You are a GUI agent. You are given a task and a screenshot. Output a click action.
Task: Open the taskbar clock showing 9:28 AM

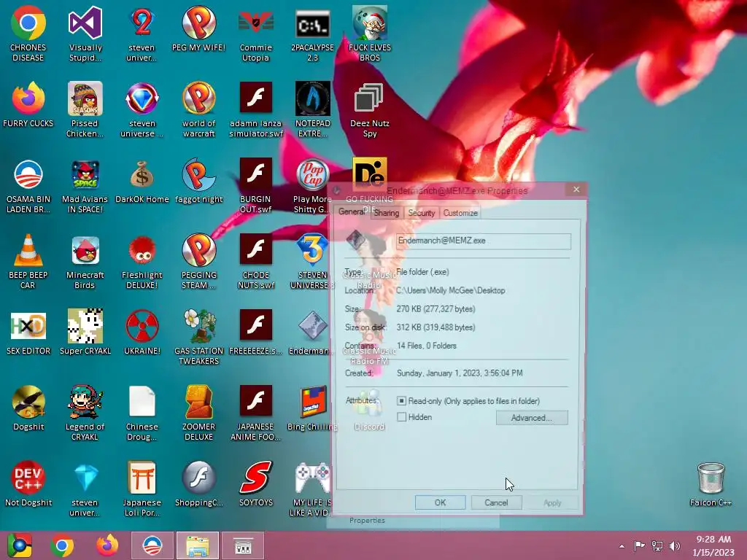tap(713, 545)
